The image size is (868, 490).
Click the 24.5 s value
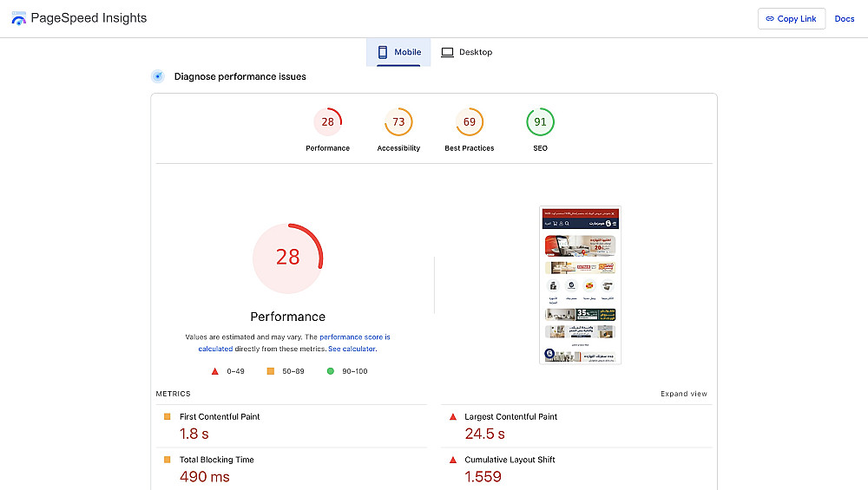pos(484,434)
